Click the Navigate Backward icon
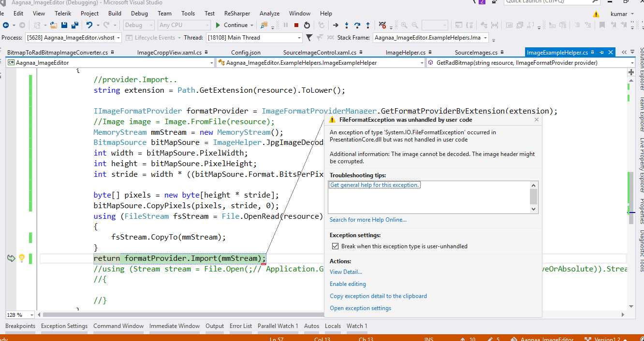The width and height of the screenshot is (644, 341). click(x=6, y=25)
